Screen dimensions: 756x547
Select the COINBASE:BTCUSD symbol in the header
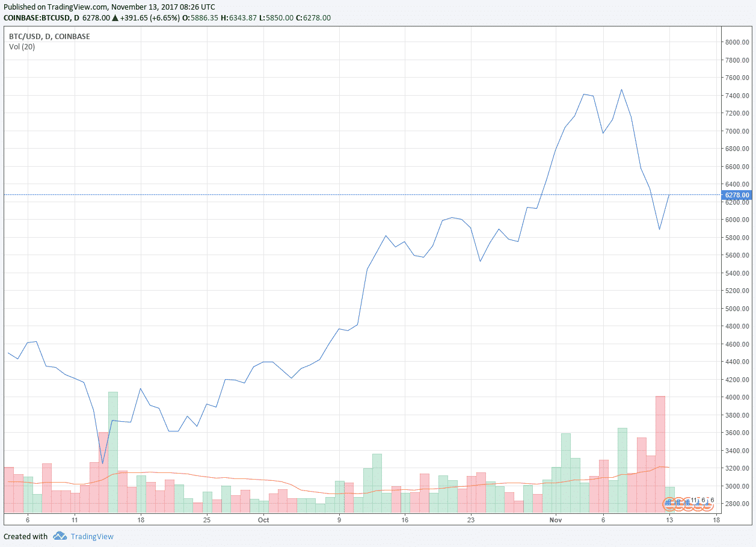coord(36,18)
